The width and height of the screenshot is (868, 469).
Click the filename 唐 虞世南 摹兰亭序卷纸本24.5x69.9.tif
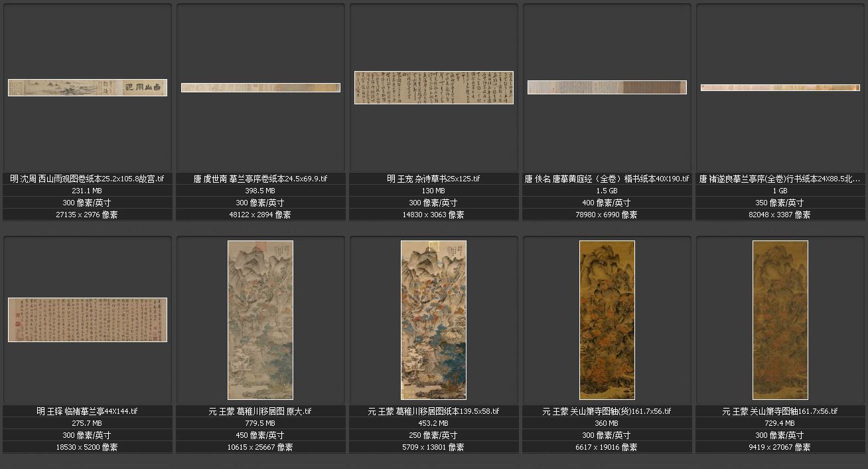(261, 179)
